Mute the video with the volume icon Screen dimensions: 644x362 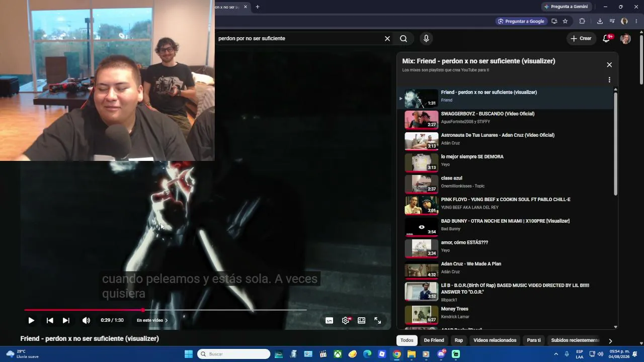coord(86,320)
